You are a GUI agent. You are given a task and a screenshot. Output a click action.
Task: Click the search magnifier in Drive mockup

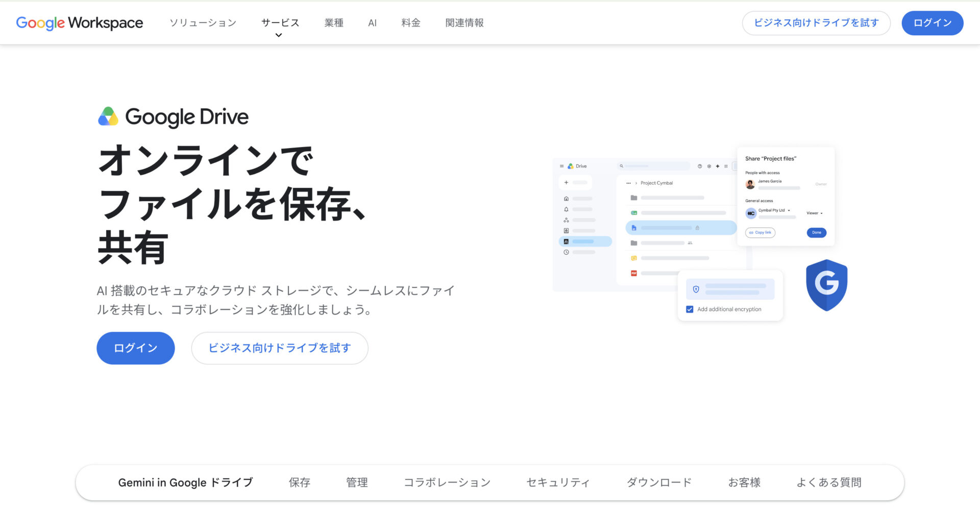(x=621, y=166)
